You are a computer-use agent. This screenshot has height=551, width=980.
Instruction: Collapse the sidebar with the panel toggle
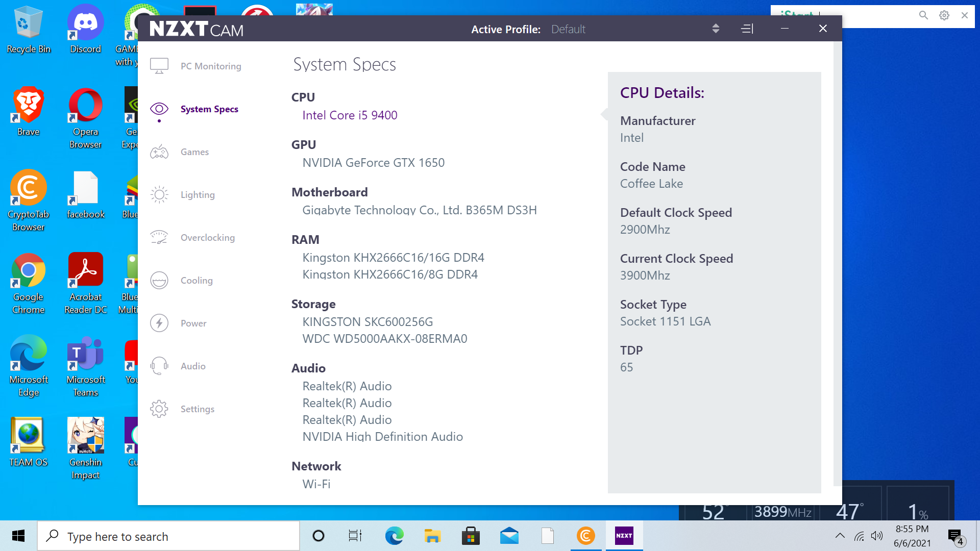[747, 29]
